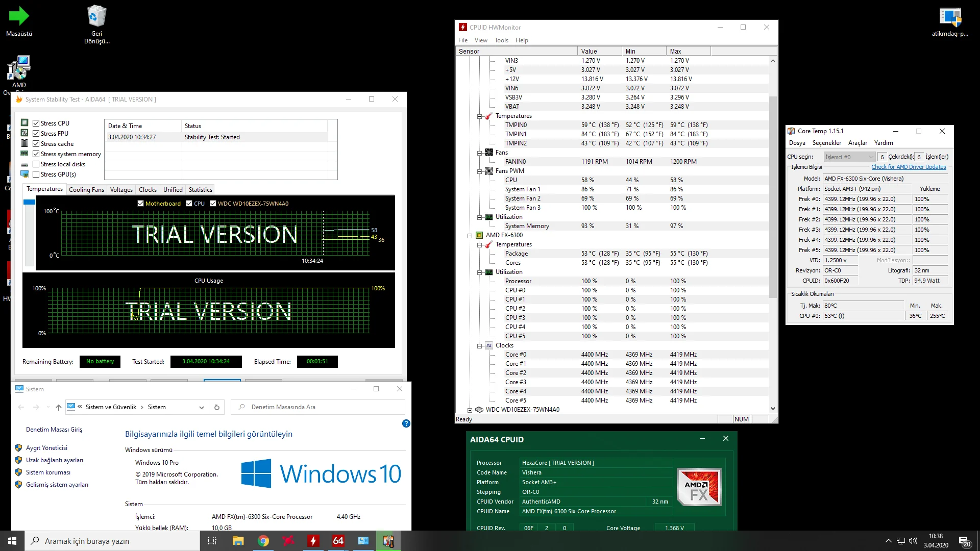This screenshot has height=551, width=980.
Task: Open Aygıt Yöneticisi from the sidebar
Action: pos(46,447)
